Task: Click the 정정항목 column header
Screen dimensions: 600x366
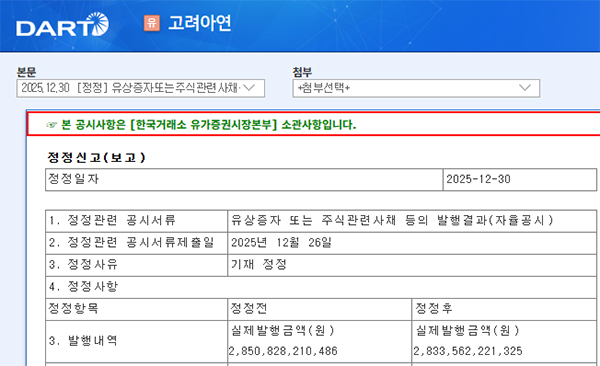Action: [137, 309]
